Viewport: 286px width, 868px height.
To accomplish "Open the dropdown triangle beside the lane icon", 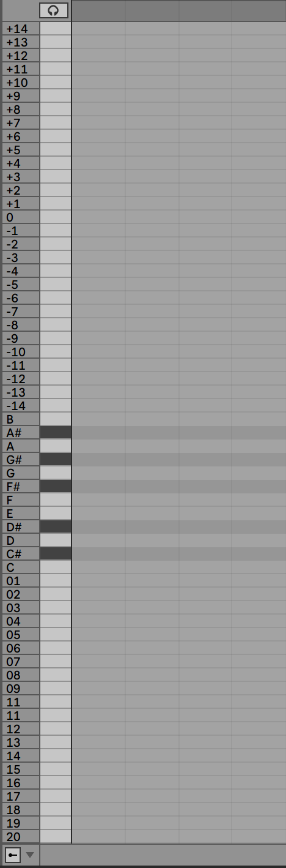I will [29, 854].
